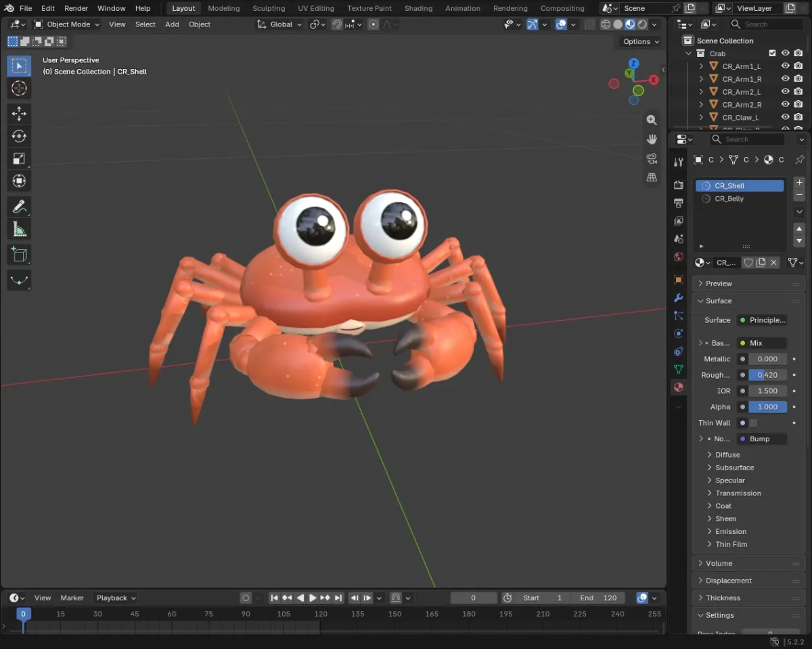Select CR_Belly material slot
Image resolution: width=812 pixels, height=649 pixels.
click(x=740, y=199)
